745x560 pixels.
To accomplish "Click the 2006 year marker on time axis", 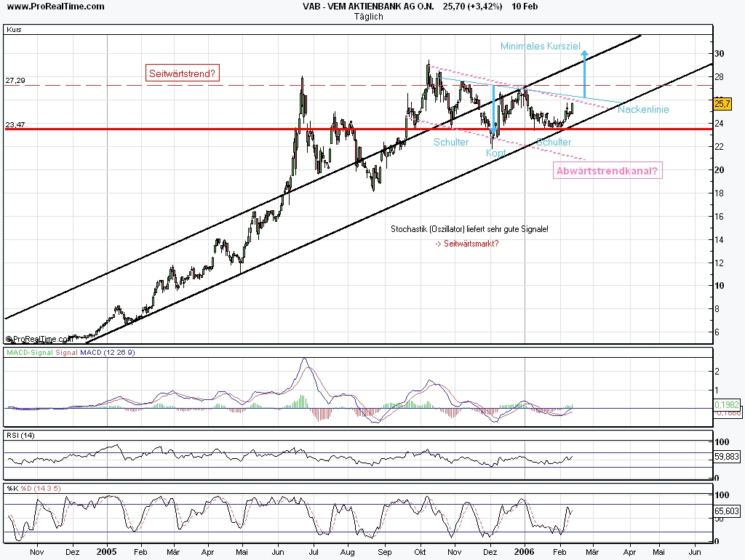I will 524,552.
